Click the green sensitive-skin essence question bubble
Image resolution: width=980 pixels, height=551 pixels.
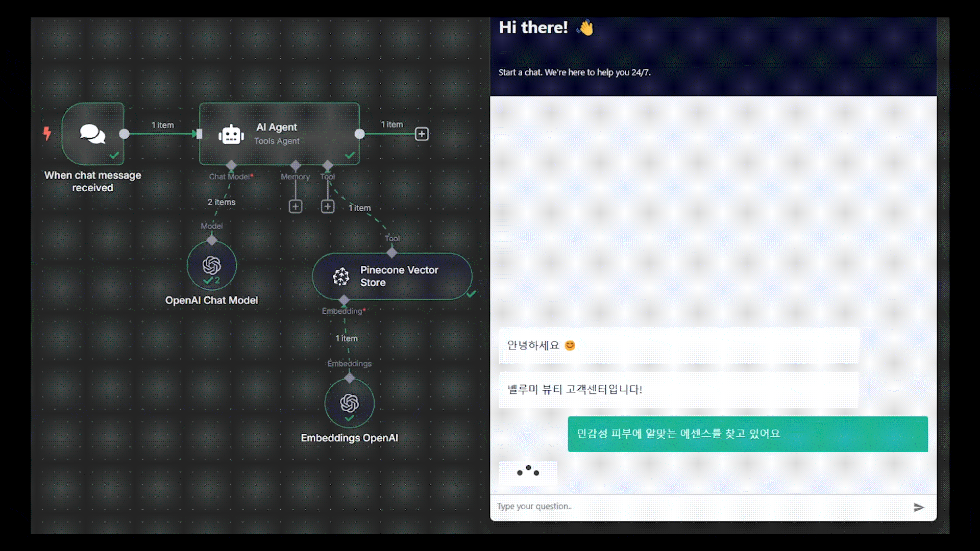click(x=748, y=434)
